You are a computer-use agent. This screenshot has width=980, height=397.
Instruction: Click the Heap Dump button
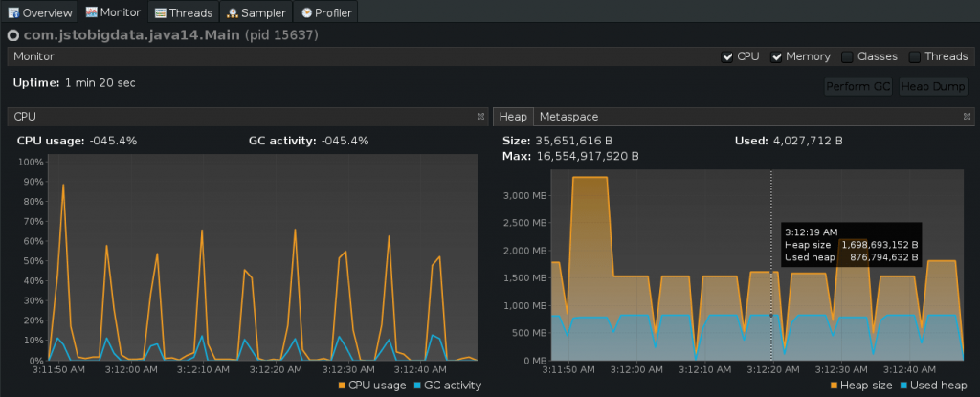[x=934, y=87]
